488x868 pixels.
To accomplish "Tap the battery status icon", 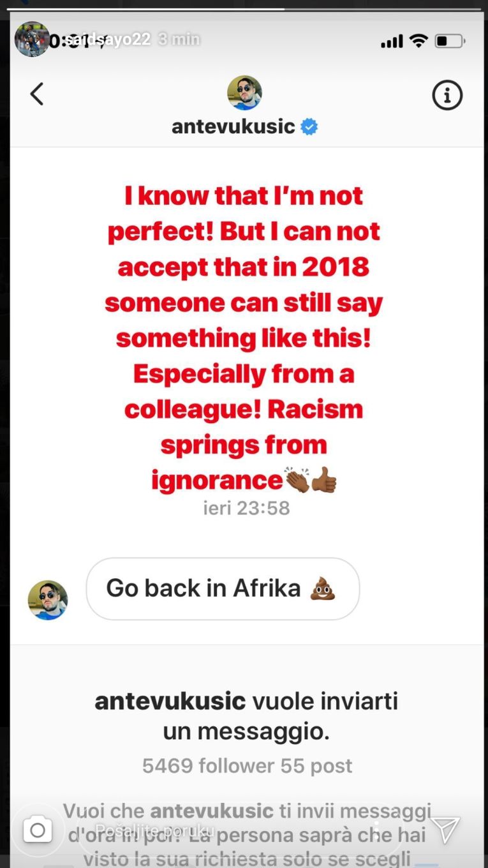I will (x=449, y=42).
